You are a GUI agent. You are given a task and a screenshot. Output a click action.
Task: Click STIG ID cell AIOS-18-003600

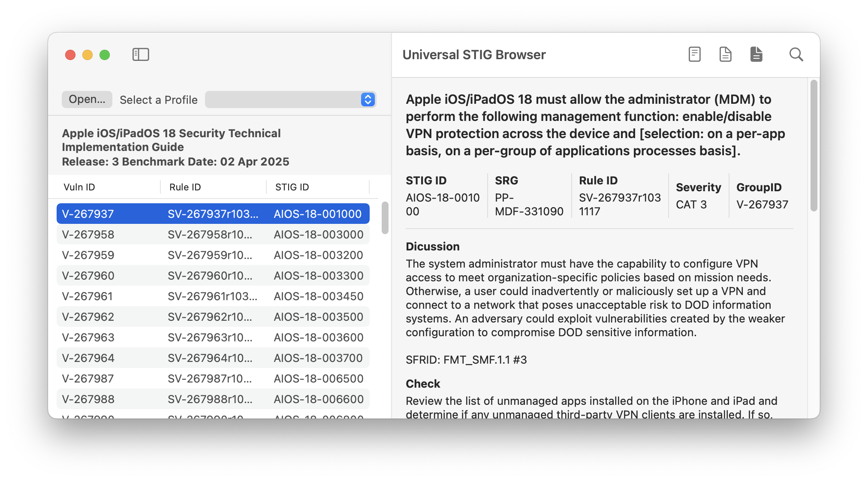point(319,337)
